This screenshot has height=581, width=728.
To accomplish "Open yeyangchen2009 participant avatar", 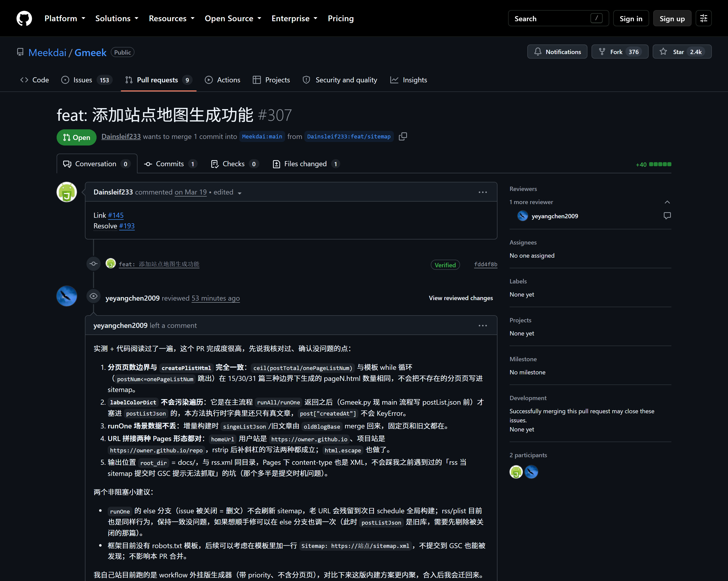I will pos(531,472).
